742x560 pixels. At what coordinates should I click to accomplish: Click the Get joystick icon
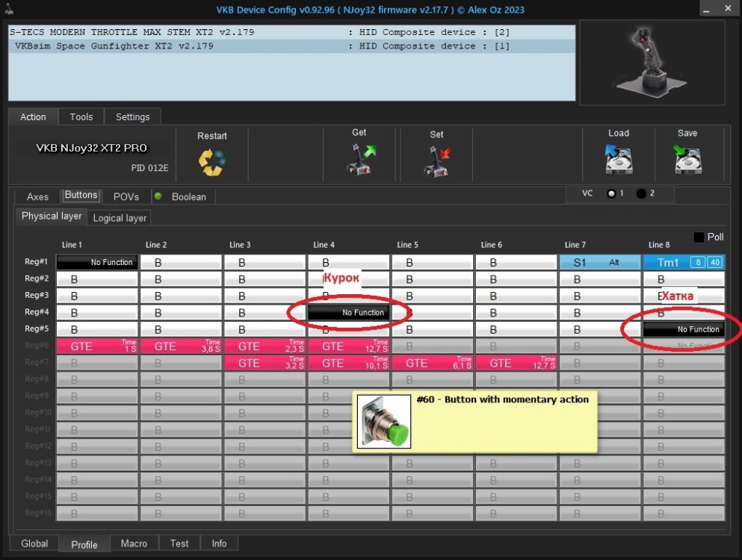(362, 159)
